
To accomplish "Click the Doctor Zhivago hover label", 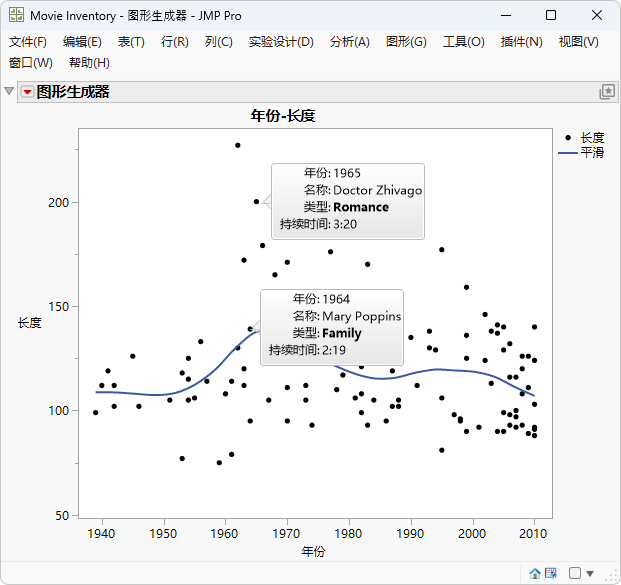I will point(348,201).
